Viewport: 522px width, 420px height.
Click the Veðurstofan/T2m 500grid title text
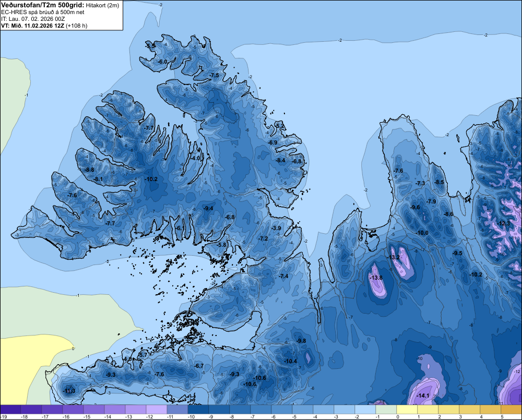point(42,5)
